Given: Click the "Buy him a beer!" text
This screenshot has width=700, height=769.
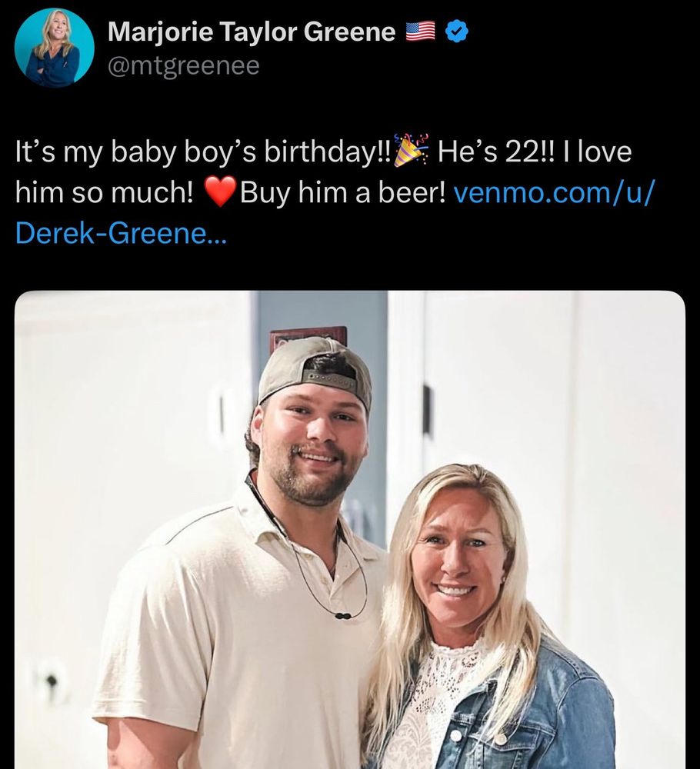Looking at the screenshot, I should tap(343, 192).
